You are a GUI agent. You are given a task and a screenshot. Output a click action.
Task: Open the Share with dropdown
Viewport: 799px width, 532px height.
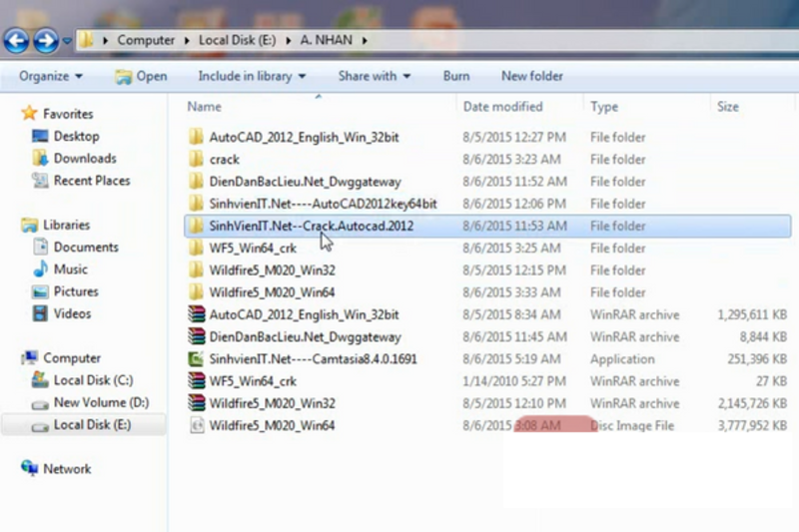click(374, 76)
